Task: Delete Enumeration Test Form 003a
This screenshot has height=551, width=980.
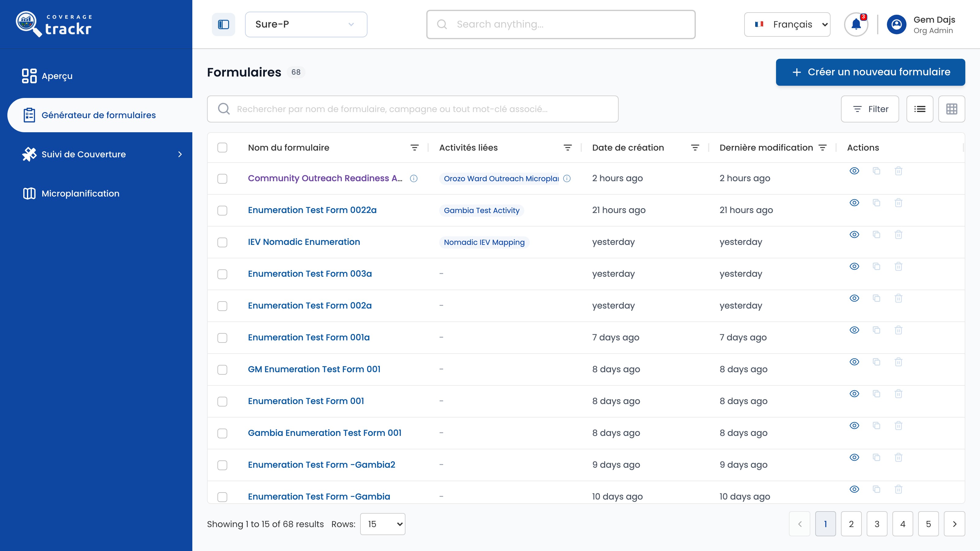Action: coord(899,266)
